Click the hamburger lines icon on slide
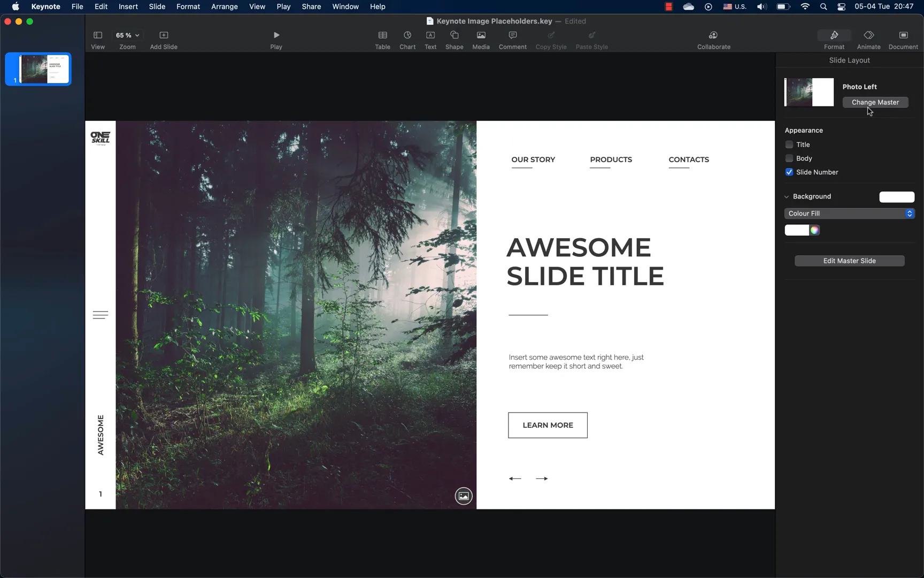Screen dimensions: 924x578 tap(101, 315)
